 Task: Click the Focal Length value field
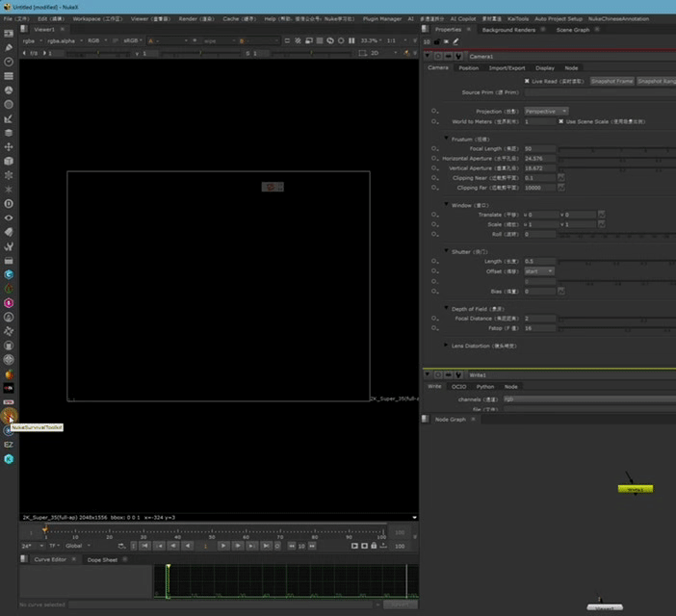tap(540, 148)
